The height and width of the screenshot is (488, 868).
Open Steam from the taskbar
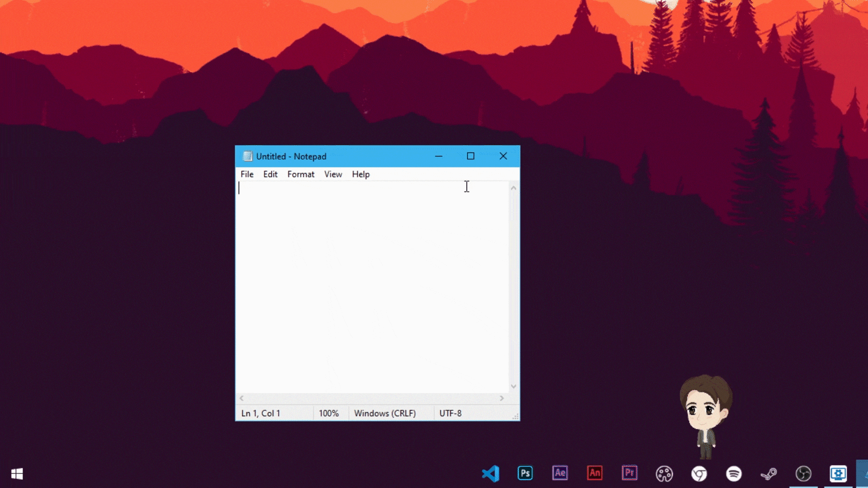click(769, 474)
